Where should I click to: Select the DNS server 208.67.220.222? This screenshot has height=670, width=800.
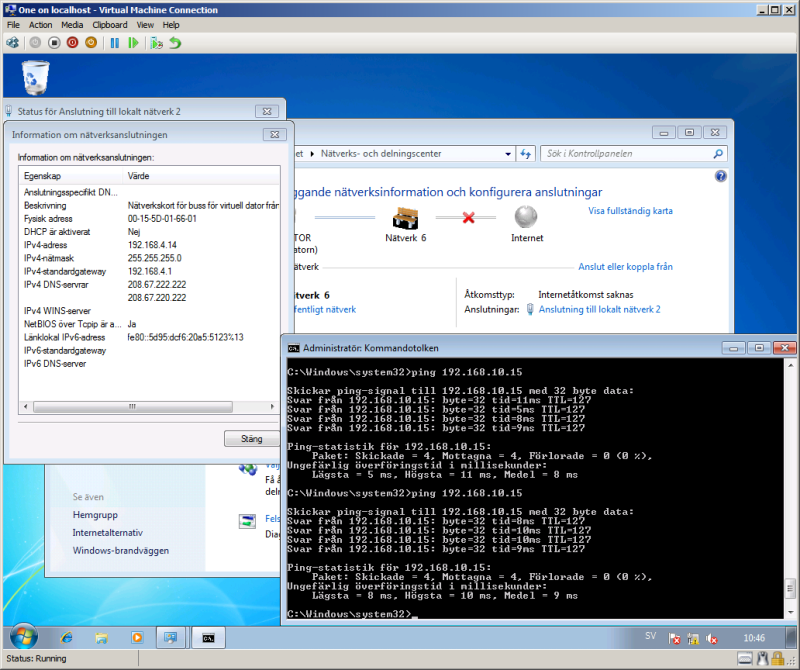tap(157, 298)
